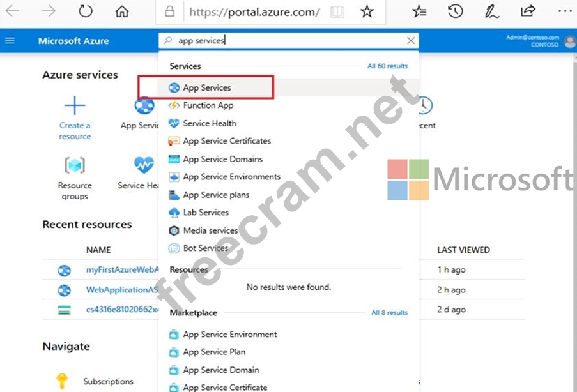Select App Services from the search results
Screen dimensions: 577x392
pyautogui.click(x=206, y=87)
